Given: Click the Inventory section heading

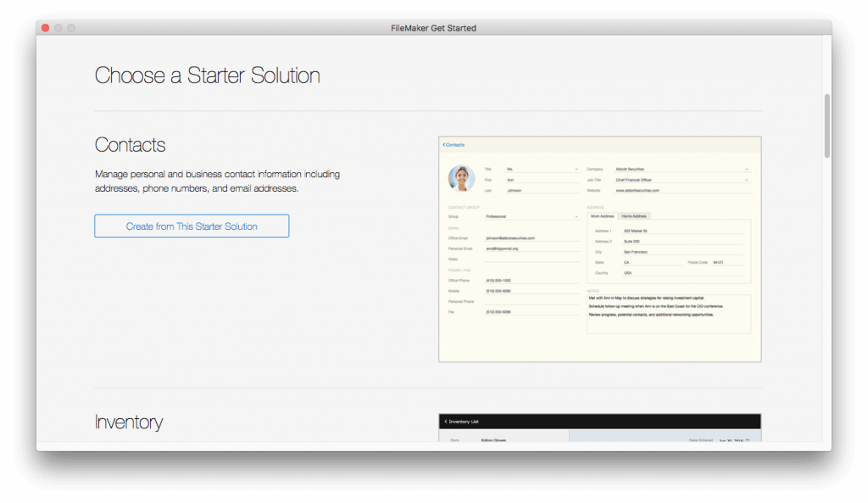Looking at the screenshot, I should coord(129,422).
